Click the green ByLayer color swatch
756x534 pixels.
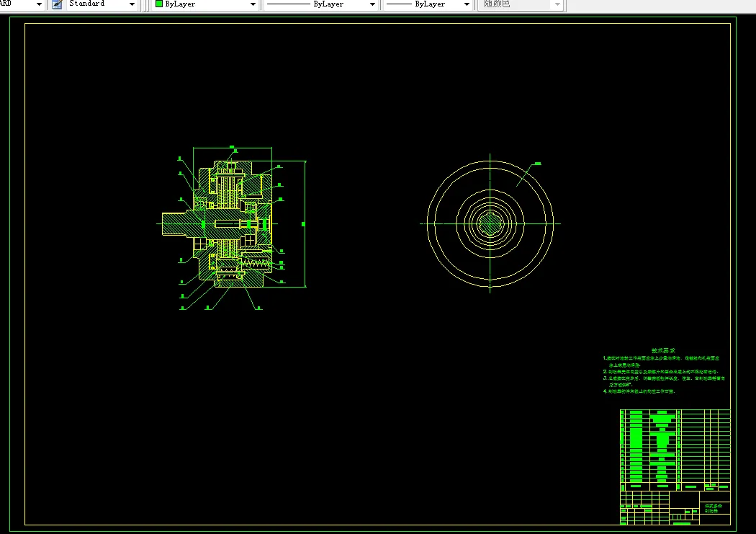pyautogui.click(x=159, y=4)
